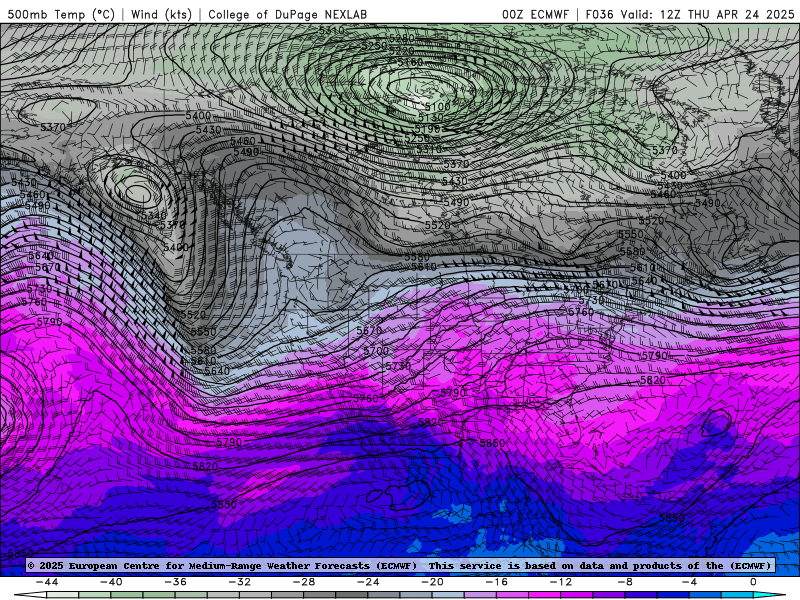Click the -4 color scale label
This screenshot has height=600, width=800.
point(689,582)
